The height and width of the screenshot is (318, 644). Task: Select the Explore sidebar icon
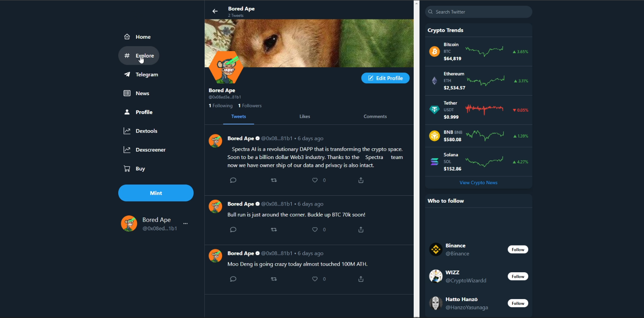[126, 55]
